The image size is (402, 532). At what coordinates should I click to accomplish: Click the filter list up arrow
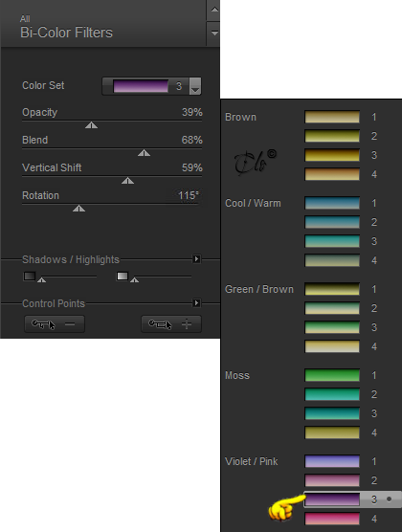point(214,10)
